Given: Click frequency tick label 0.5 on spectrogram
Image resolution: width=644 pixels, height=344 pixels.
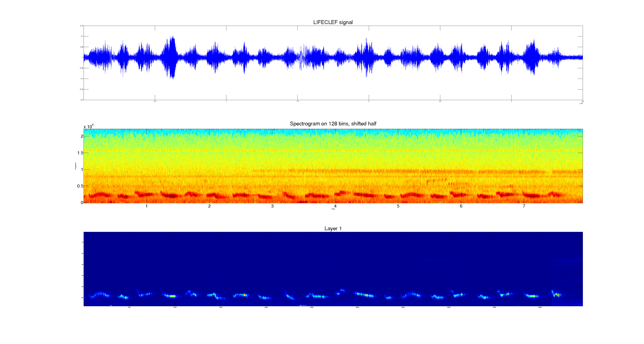Looking at the screenshot, I should coord(80,186).
